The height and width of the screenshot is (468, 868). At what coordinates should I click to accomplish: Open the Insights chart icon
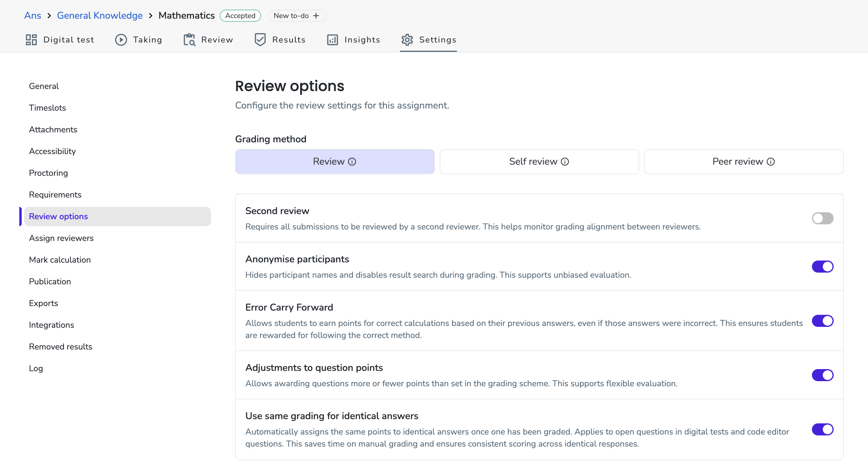pos(332,40)
